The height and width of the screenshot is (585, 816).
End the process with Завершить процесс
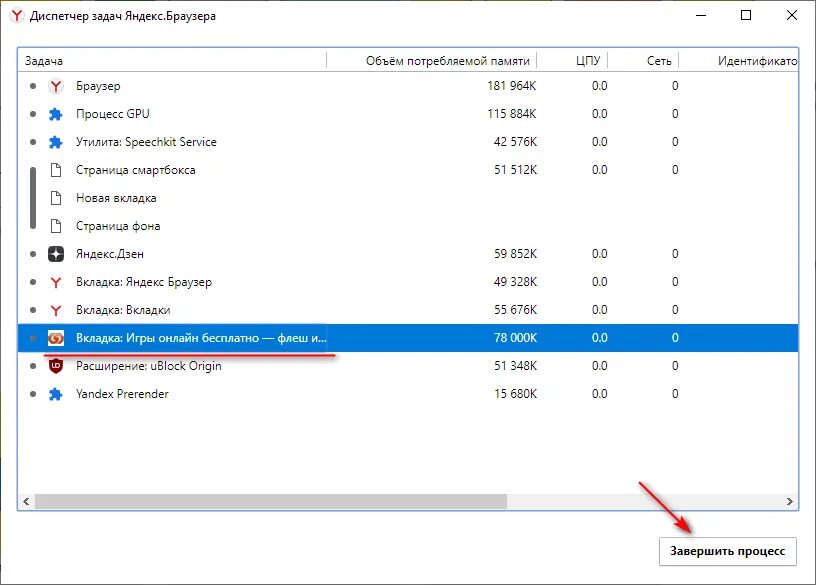click(x=728, y=551)
